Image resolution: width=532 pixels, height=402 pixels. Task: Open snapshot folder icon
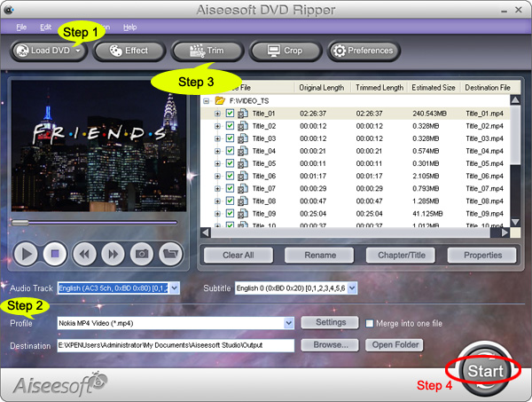(170, 254)
